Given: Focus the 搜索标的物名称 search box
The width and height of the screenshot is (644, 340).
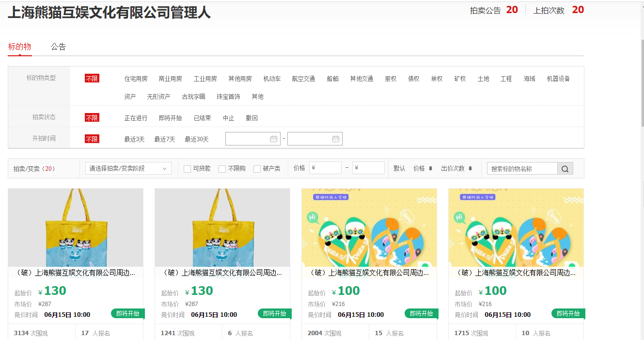Looking at the screenshot, I should pyautogui.click(x=522, y=168).
